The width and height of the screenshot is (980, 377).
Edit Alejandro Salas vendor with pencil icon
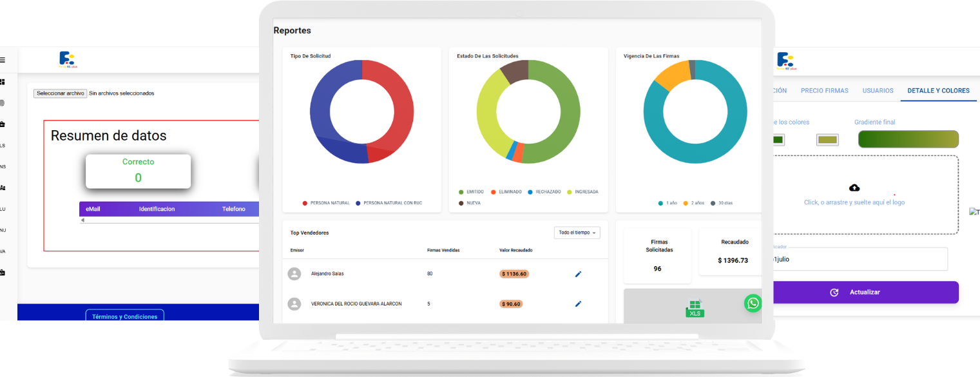tap(578, 274)
